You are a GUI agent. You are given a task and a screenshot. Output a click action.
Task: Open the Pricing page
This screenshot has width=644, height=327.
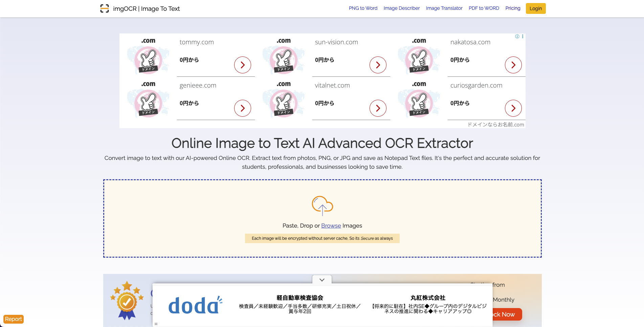(513, 8)
